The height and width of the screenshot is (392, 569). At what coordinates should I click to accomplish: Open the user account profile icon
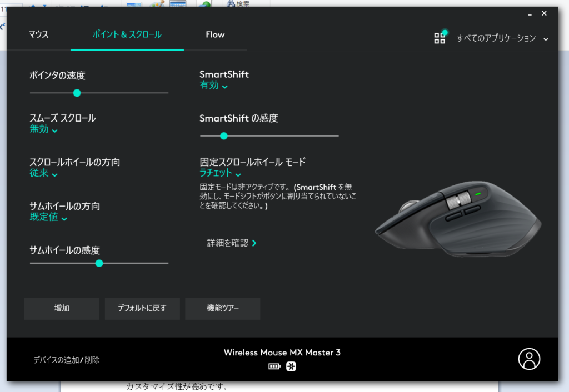[529, 359]
